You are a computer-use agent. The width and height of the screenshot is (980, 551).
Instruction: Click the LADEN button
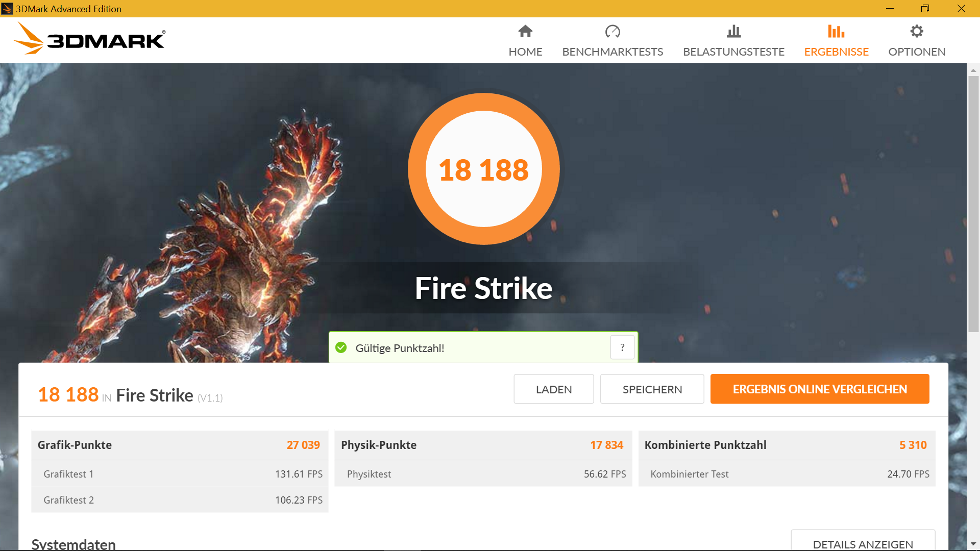(x=553, y=389)
